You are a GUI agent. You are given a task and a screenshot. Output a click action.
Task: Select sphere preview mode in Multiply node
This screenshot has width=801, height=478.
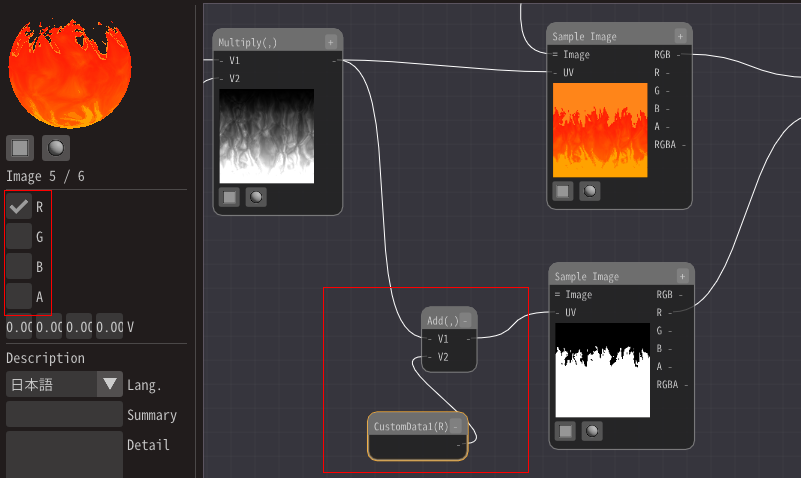[256, 197]
